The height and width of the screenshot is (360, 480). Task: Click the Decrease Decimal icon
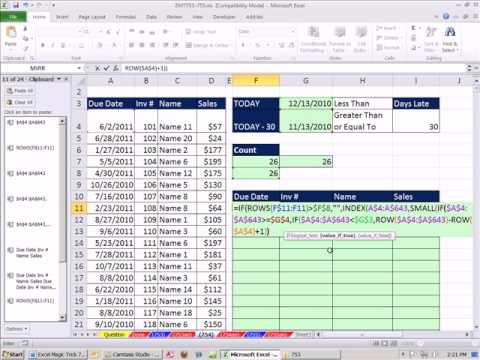click(291, 45)
